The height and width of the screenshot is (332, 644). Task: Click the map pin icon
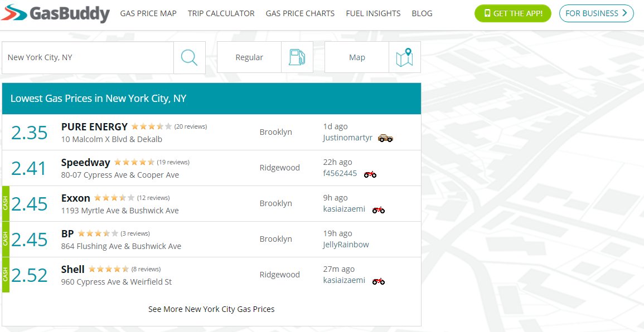(404, 57)
